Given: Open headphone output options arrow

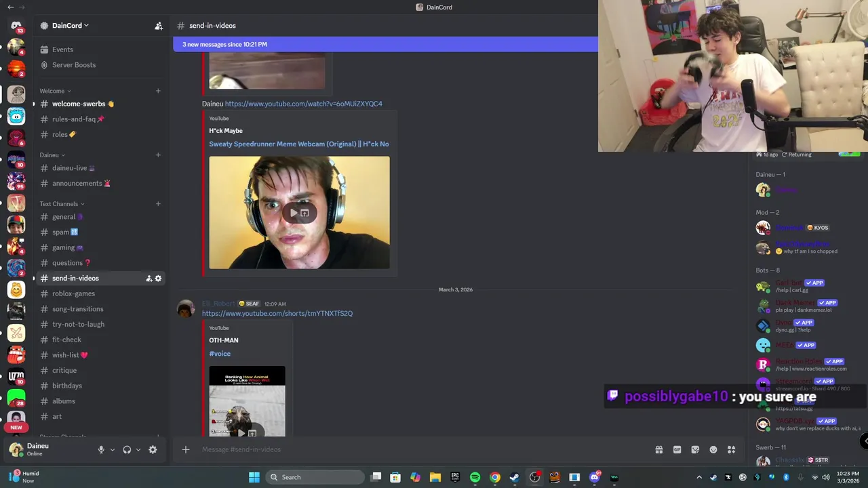Looking at the screenshot, I should tap(138, 449).
